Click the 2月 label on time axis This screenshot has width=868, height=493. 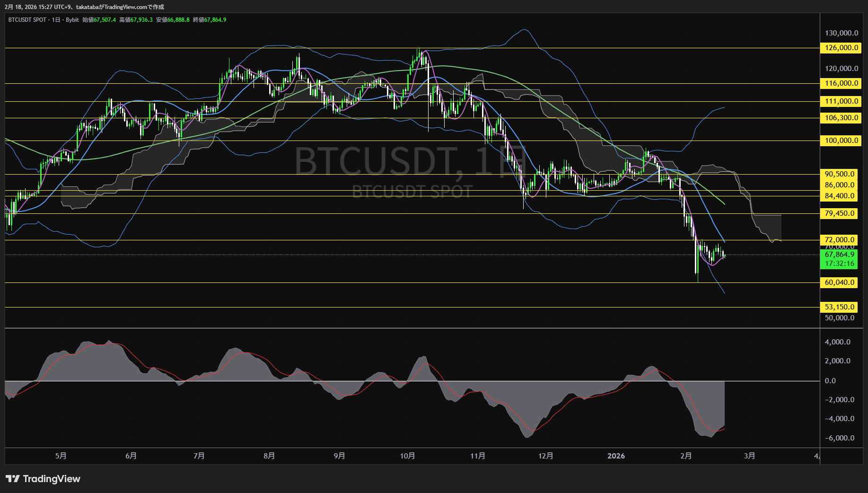(x=686, y=456)
